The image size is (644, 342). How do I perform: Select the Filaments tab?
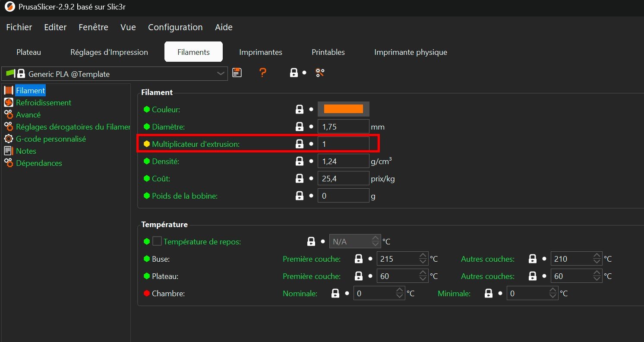pyautogui.click(x=193, y=52)
